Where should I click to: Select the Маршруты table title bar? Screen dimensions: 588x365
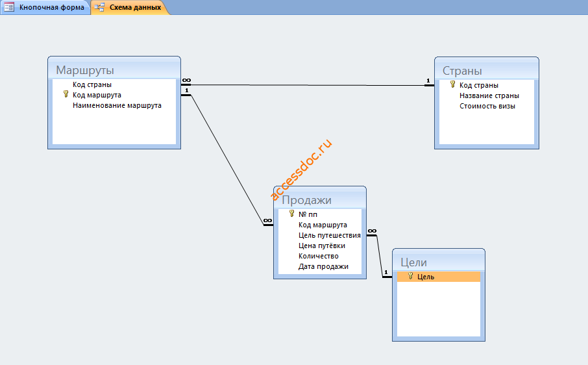coord(114,69)
